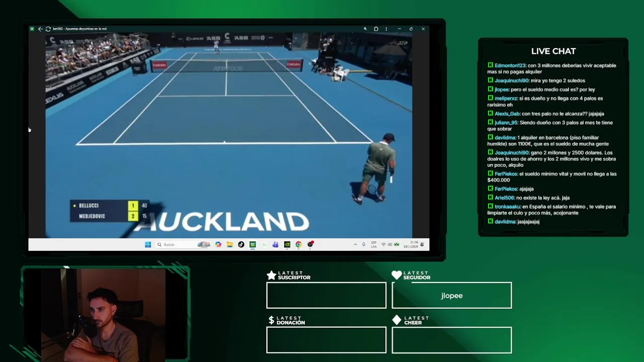Select tronkaaaku's chat username
This screenshot has width=644, height=362.
pyautogui.click(x=507, y=207)
